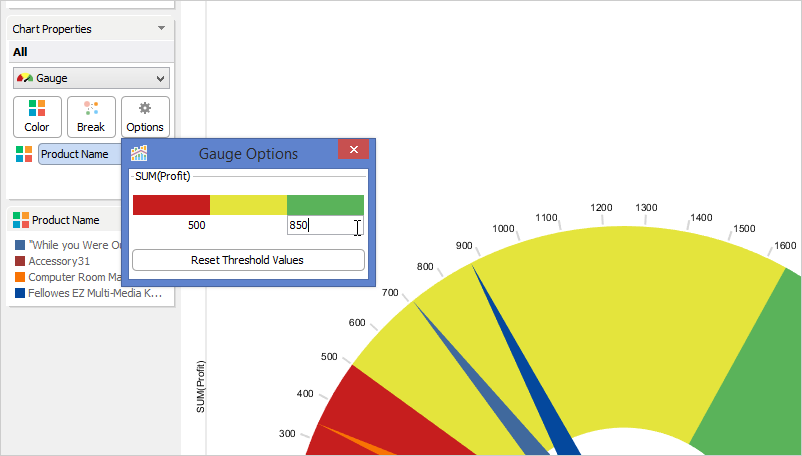Click the 1200 gauge tick label

[601, 208]
